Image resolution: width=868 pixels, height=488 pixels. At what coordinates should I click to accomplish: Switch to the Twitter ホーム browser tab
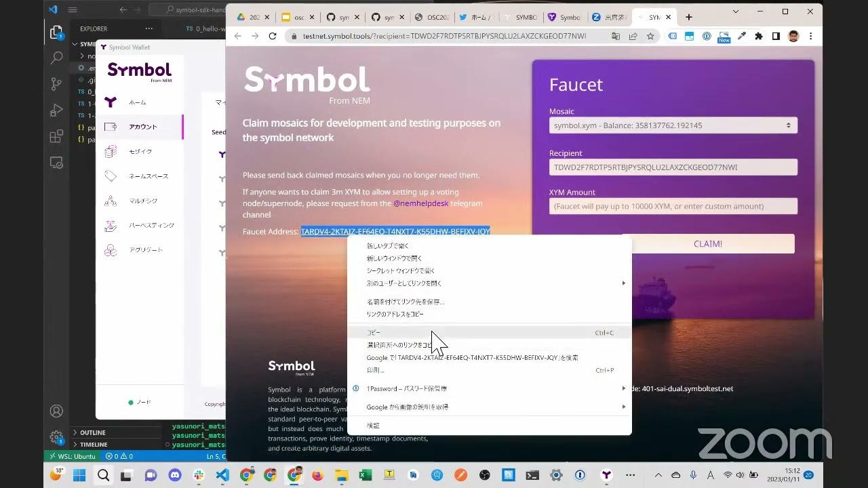[x=475, y=17]
